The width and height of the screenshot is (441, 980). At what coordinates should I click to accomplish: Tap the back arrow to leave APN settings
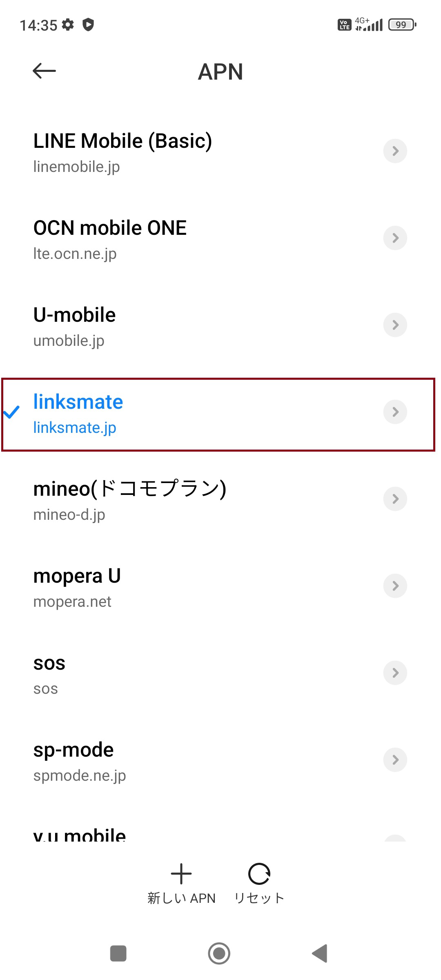point(43,71)
